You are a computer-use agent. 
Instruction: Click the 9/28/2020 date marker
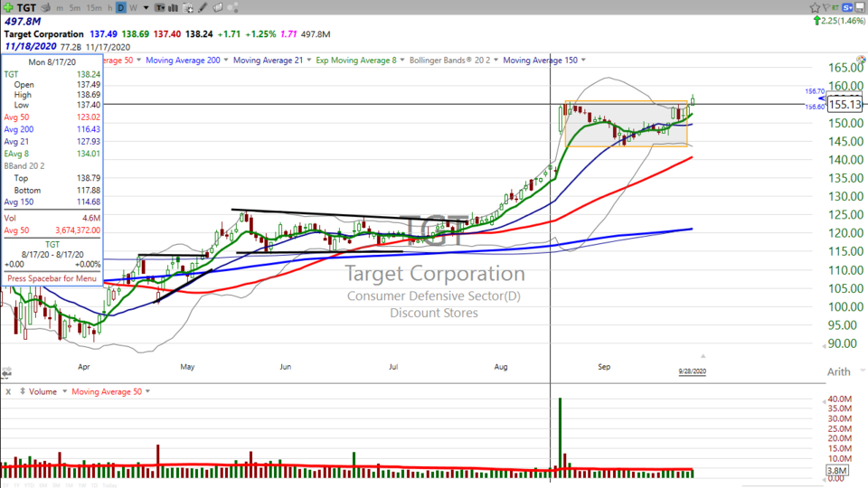692,371
